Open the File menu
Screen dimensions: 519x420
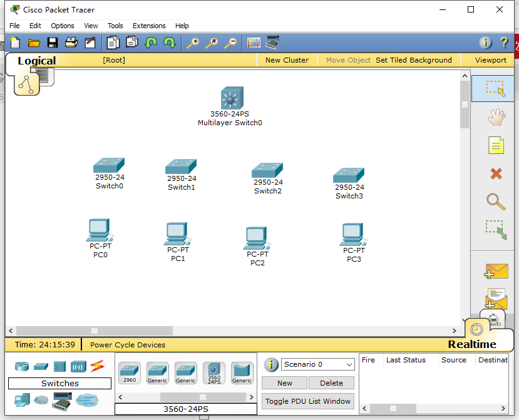tap(14, 26)
